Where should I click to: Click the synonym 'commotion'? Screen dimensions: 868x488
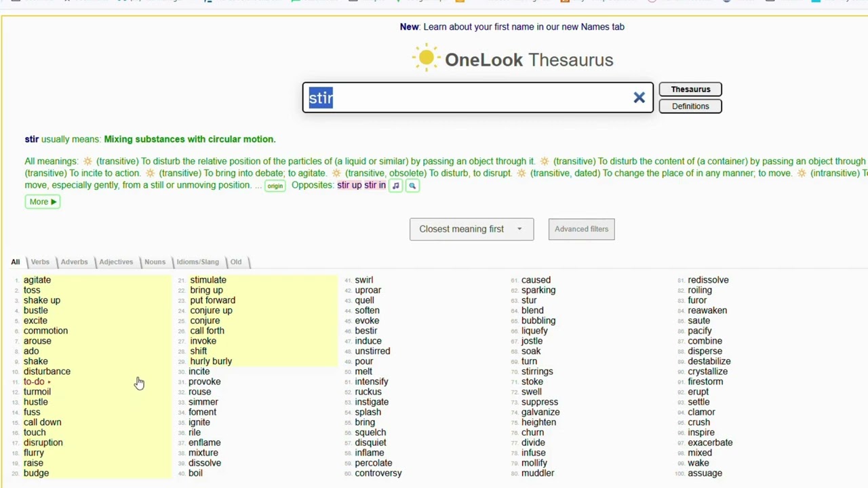(45, 331)
